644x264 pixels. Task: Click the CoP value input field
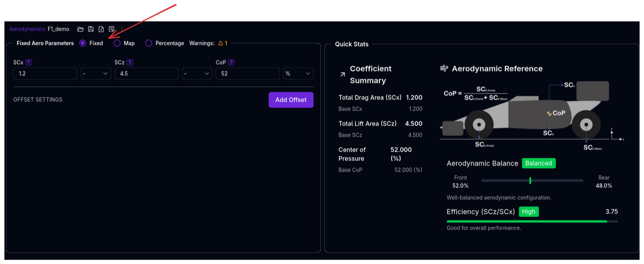pos(247,74)
